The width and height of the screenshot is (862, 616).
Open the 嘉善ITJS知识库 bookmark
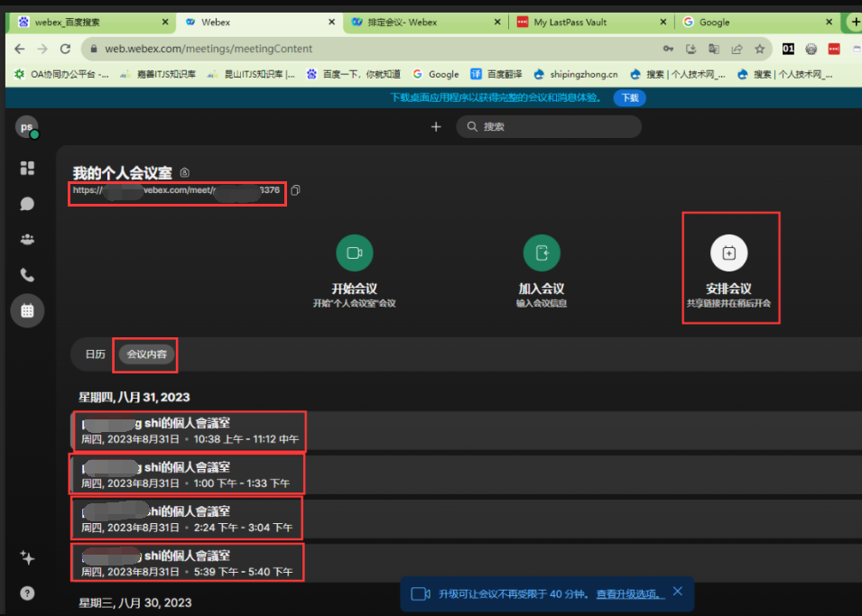(158, 74)
